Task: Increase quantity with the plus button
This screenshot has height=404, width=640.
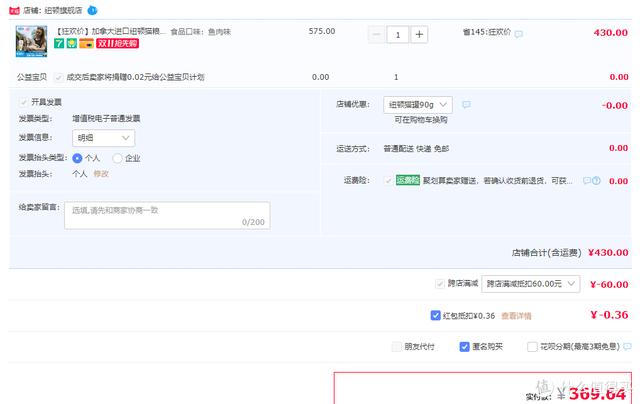Action: point(419,35)
